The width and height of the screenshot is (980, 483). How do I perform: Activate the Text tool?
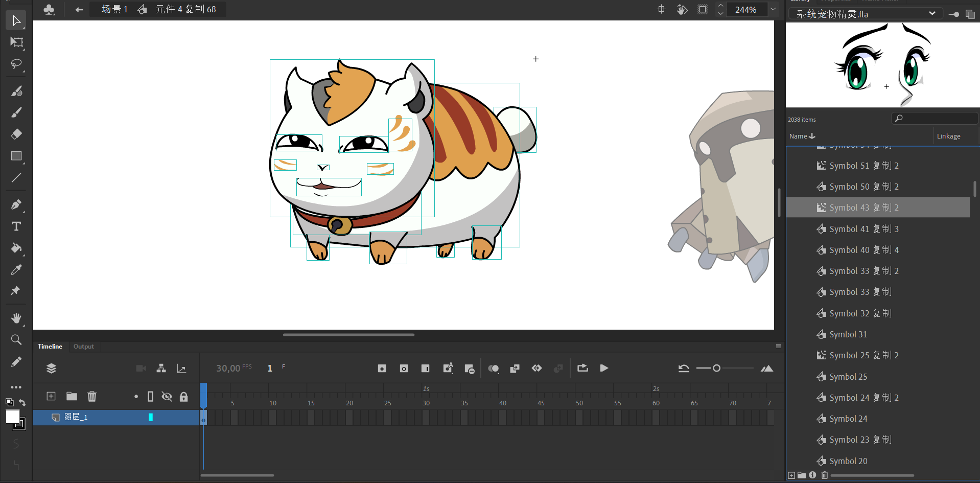[x=16, y=226]
